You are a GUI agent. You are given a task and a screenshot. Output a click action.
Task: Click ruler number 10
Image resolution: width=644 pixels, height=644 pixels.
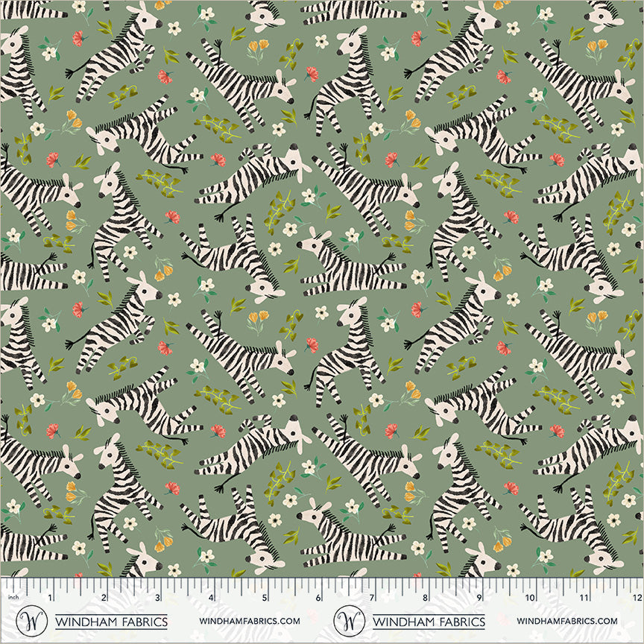(x=529, y=597)
